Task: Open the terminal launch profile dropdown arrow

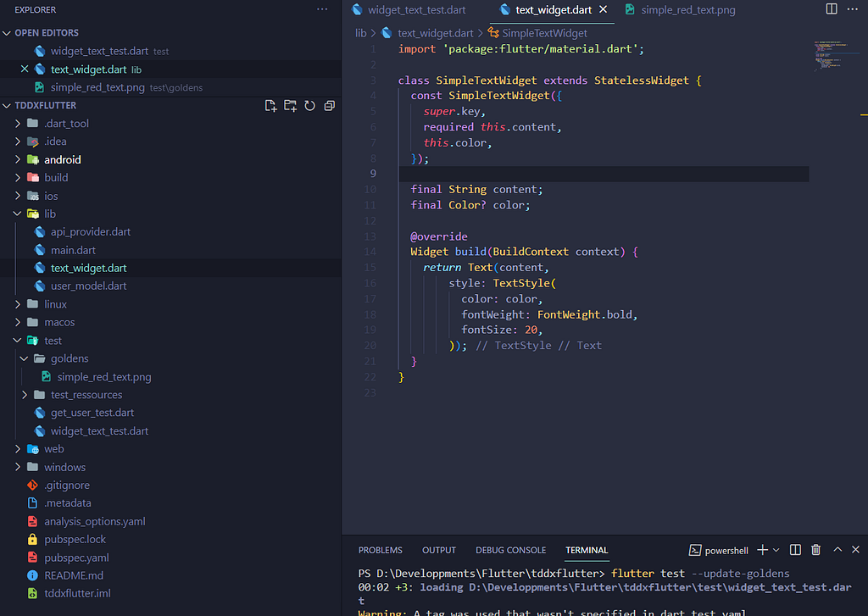Action: pyautogui.click(x=776, y=550)
